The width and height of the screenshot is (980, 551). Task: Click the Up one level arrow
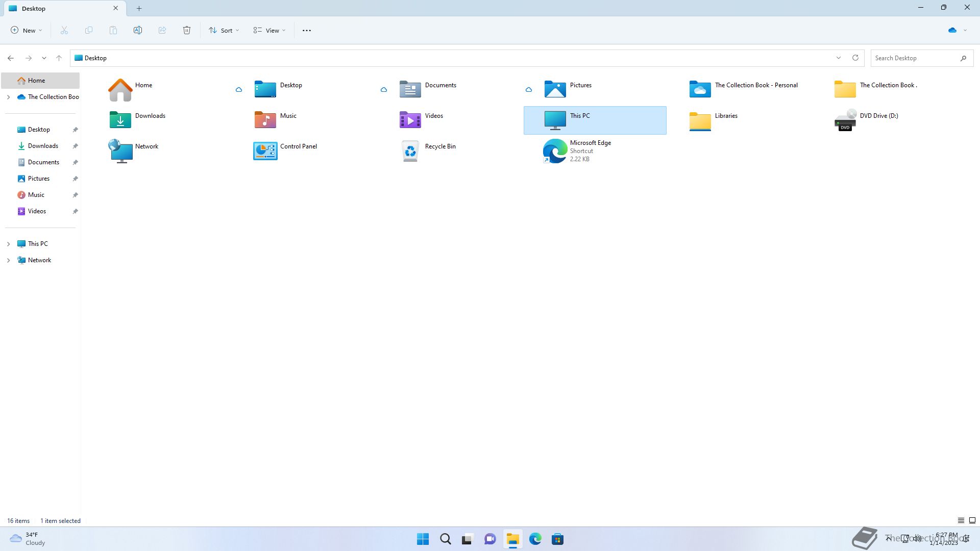[x=59, y=58]
